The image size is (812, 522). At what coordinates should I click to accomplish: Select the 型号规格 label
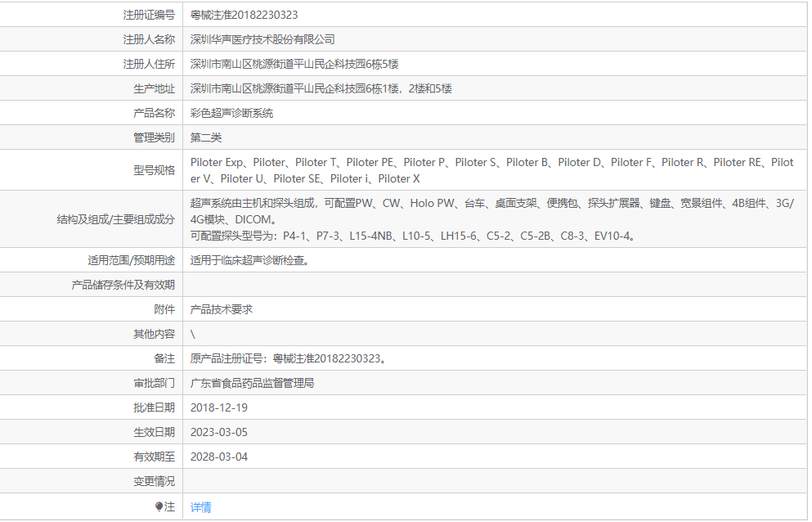click(x=155, y=170)
